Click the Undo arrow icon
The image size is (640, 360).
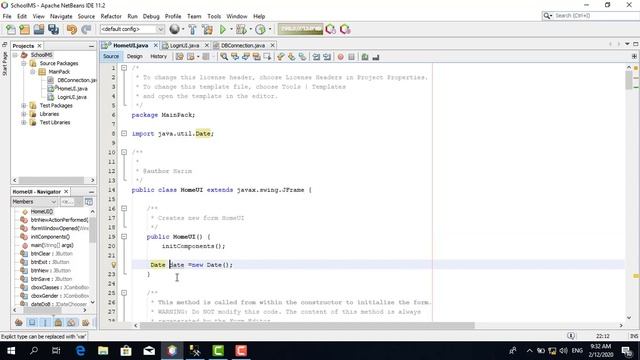(72, 29)
